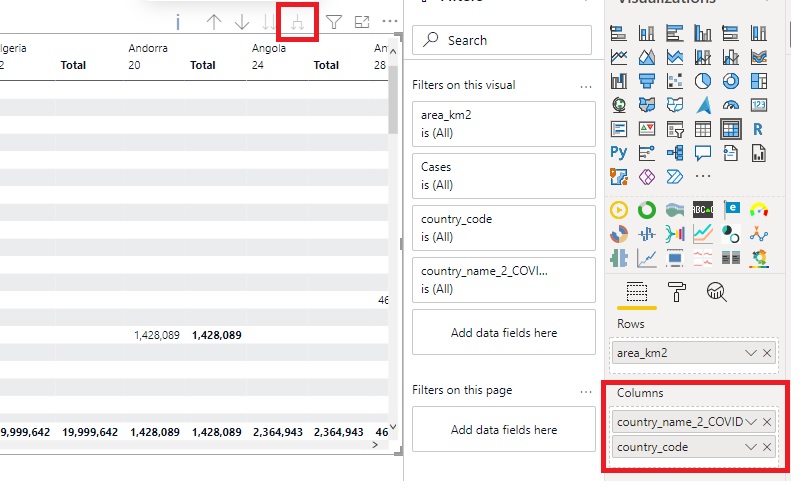Expand the country_code filter card
This screenshot has height=496, width=804.
tap(504, 228)
